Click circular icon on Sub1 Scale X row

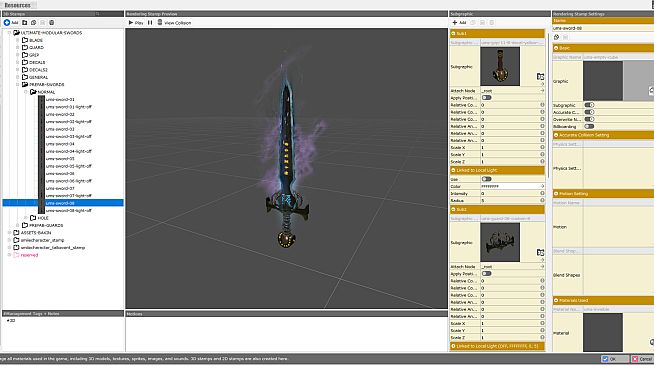tap(542, 147)
